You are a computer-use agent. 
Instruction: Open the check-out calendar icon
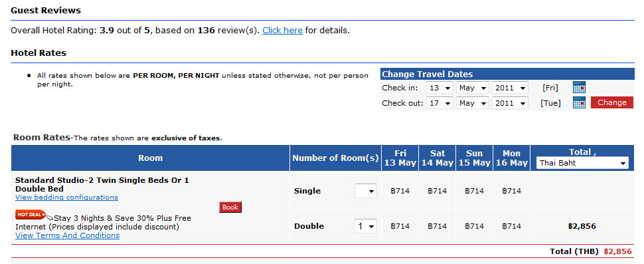pos(579,103)
